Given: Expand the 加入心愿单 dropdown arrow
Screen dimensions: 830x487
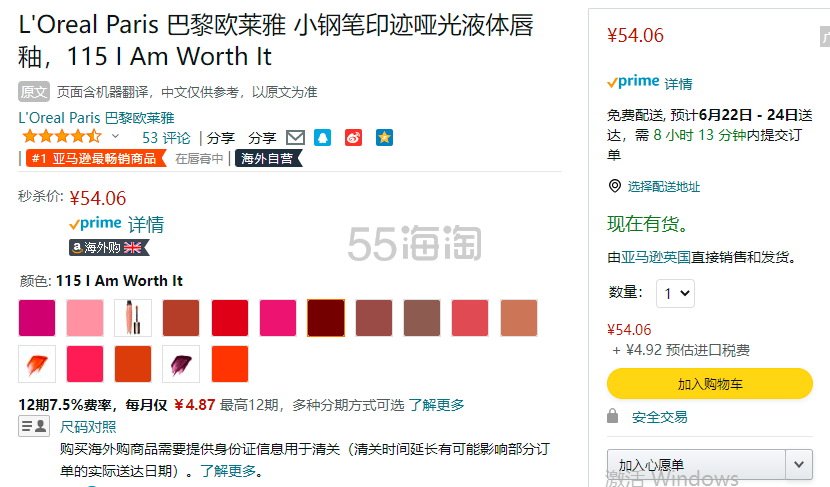Looking at the screenshot, I should 799,464.
